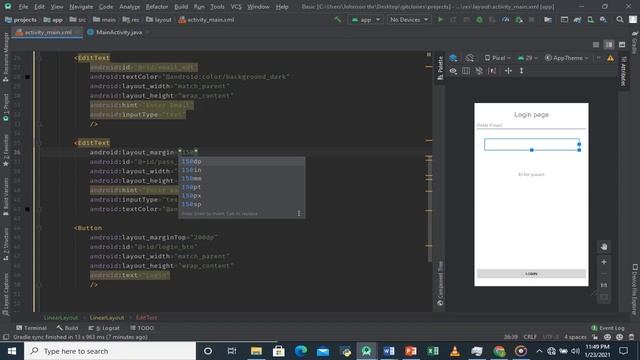This screenshot has width=640, height=360.
Task: Click the green Debug app bug icon
Action: (x=479, y=20)
